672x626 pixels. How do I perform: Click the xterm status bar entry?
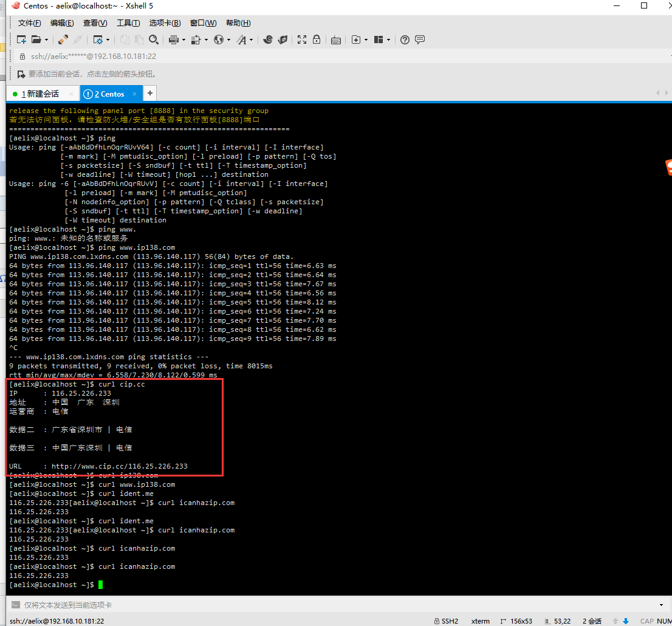tap(481, 621)
